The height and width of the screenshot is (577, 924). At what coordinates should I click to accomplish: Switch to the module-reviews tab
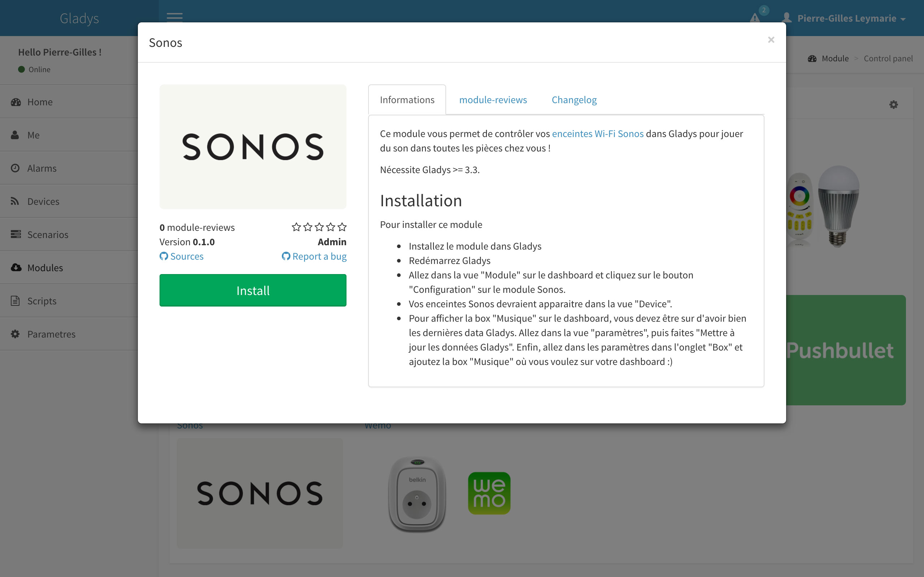click(493, 100)
